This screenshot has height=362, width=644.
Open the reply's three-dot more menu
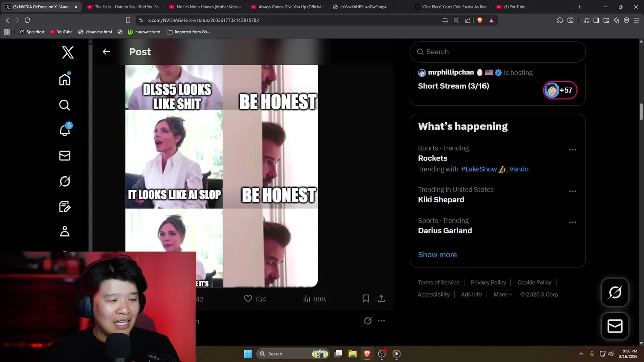coord(381,321)
